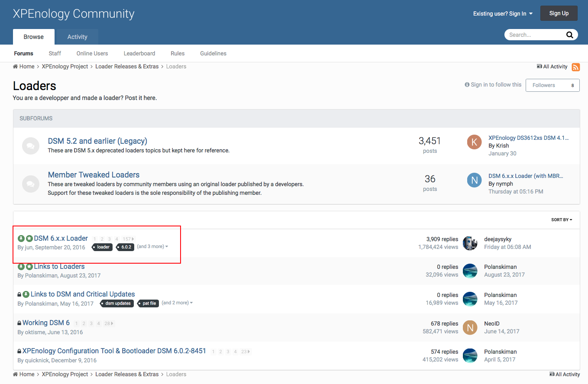This screenshot has width=588, height=384.
Task: Open the RSS feed icon
Action: pos(576,67)
